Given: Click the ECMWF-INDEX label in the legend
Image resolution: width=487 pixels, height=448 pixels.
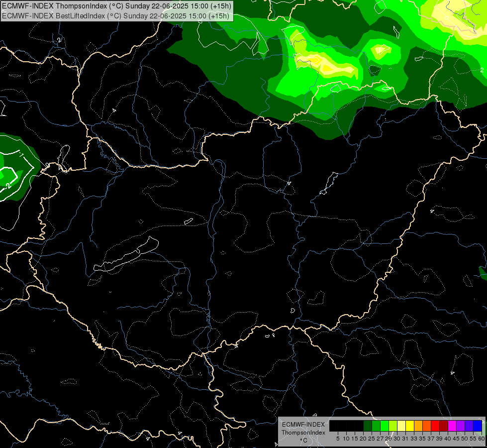Looking at the screenshot, I should coord(303,425).
